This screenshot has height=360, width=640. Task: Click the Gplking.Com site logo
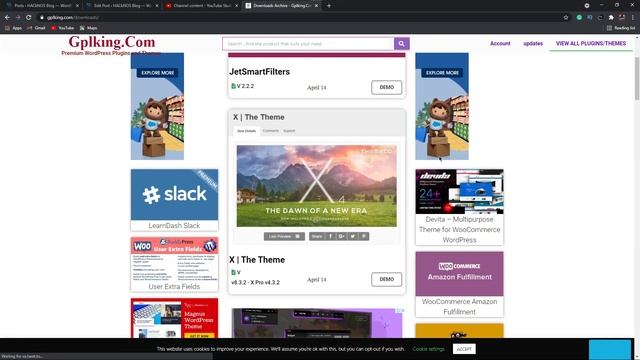(111, 42)
